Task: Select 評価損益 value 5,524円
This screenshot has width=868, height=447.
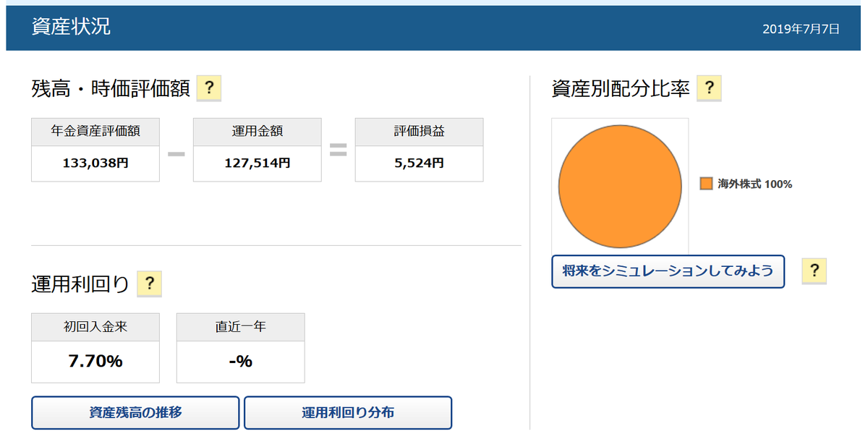Action: [x=420, y=163]
